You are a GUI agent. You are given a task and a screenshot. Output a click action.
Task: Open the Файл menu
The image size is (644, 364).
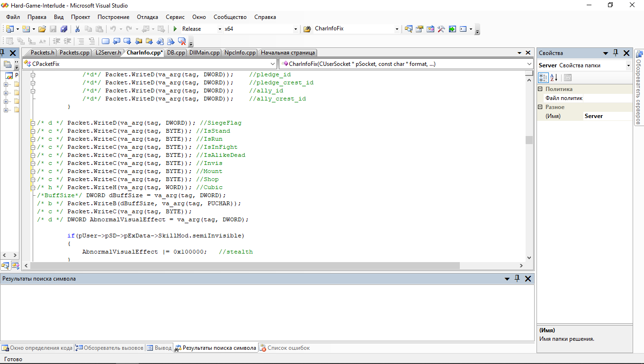click(x=13, y=17)
